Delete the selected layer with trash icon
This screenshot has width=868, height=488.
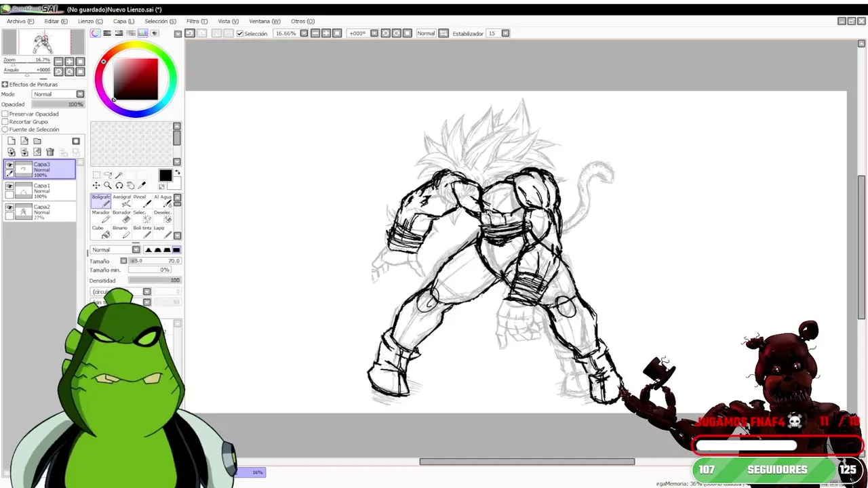coord(50,152)
